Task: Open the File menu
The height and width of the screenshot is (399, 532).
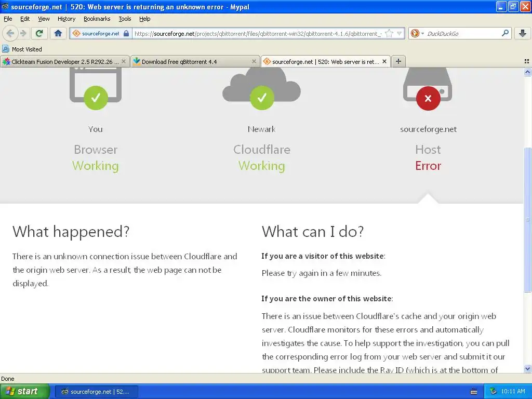Action: 8,19
